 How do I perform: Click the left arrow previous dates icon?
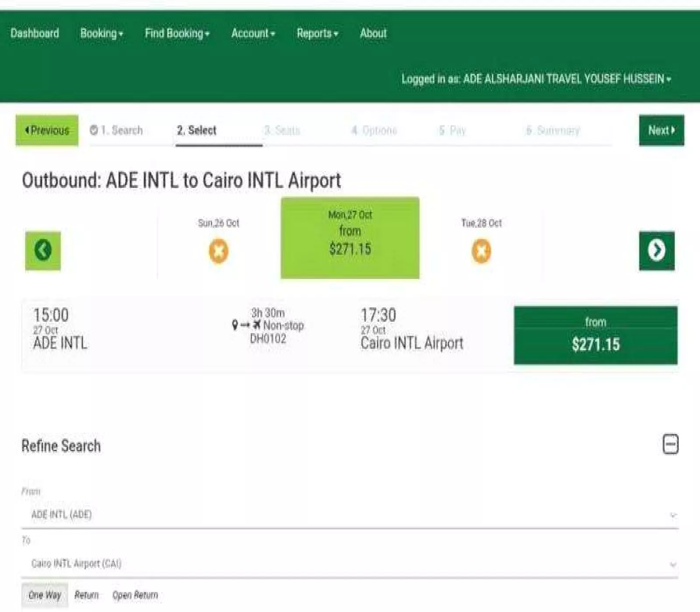point(43,250)
